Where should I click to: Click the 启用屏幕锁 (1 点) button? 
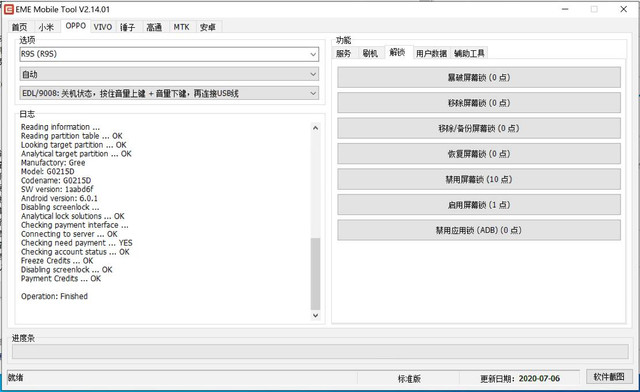click(x=479, y=205)
